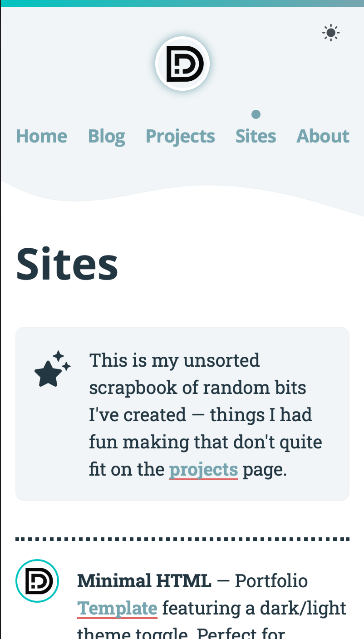This screenshot has width=364, height=639.
Task: Click the dotted divider line
Action: pyautogui.click(x=182, y=539)
